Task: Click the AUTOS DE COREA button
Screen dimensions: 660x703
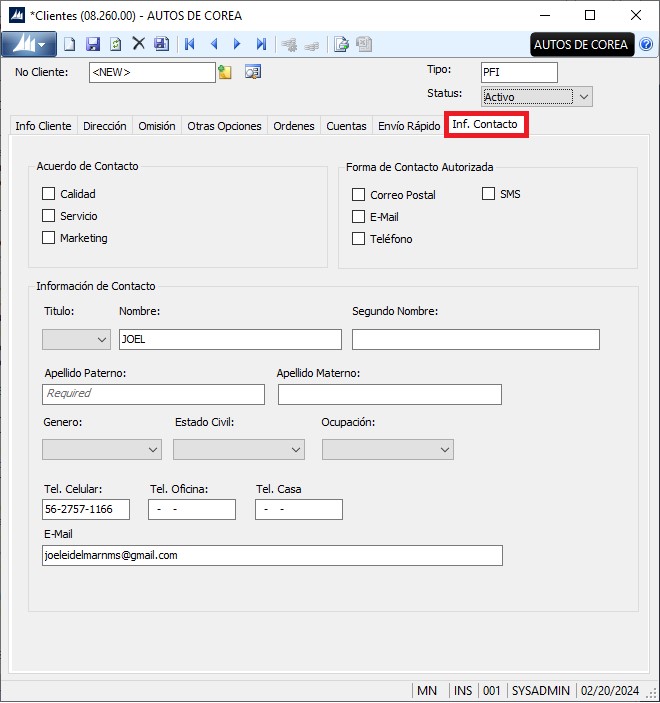Action: [x=581, y=44]
